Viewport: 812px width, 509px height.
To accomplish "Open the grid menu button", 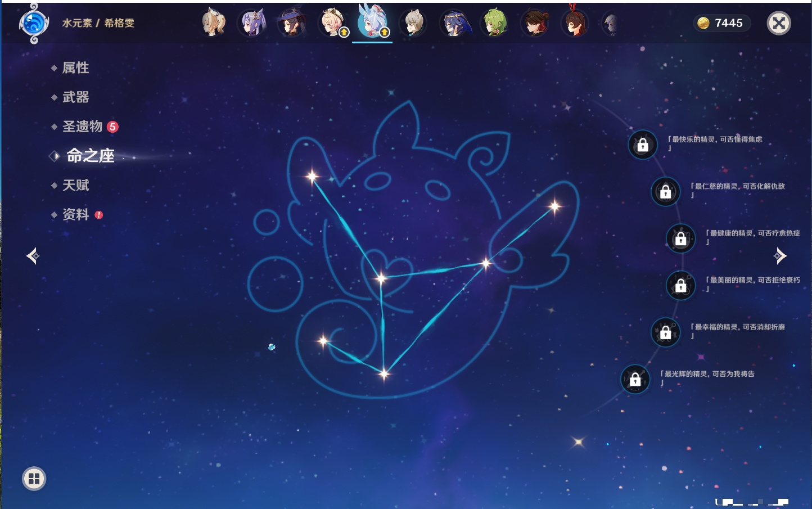I will (34, 479).
